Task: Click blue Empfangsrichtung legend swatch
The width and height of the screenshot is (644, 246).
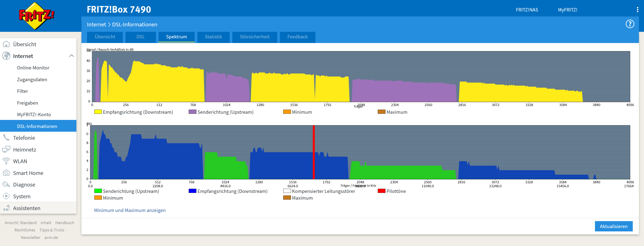Action: tap(192, 191)
